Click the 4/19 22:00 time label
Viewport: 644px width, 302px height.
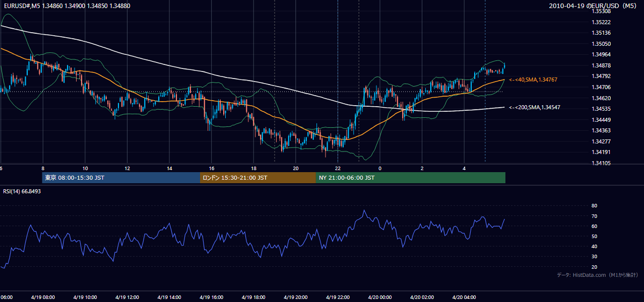coord(338,297)
